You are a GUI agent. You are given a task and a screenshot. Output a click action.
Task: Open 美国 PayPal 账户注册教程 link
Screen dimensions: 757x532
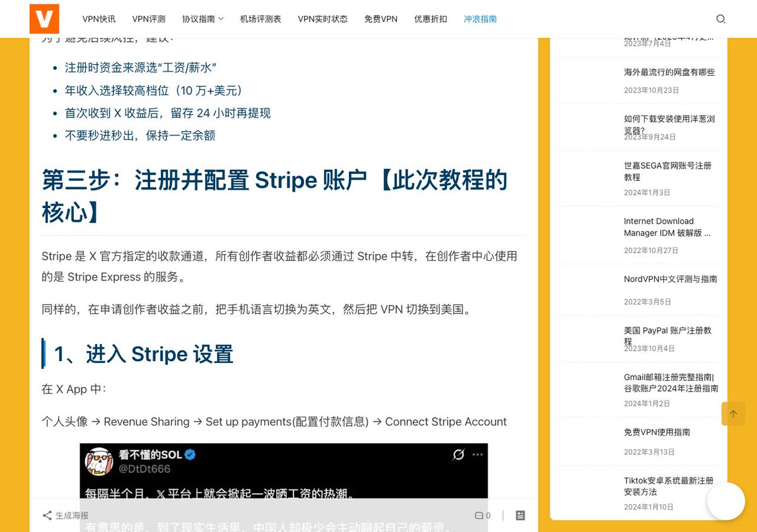(668, 335)
